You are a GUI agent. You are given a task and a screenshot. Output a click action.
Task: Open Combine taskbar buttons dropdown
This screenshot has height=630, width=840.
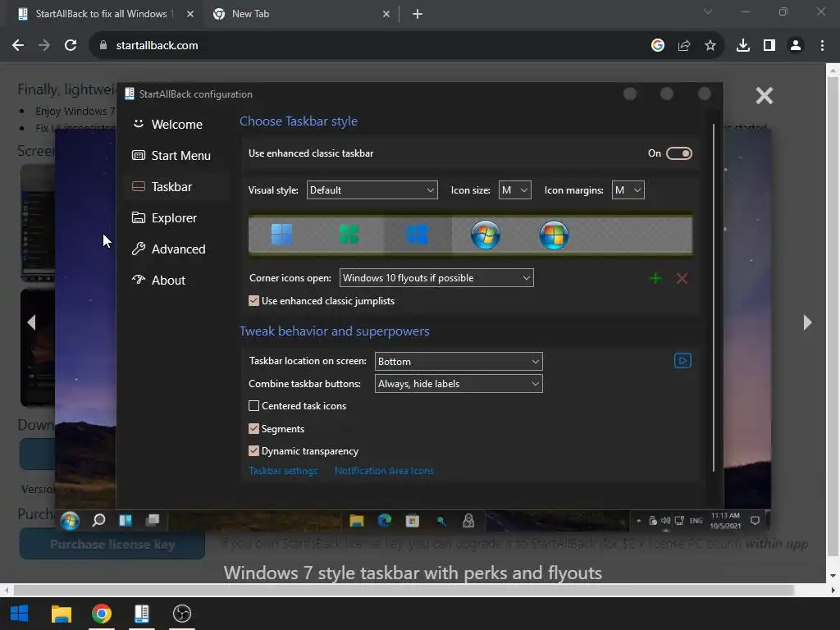(x=459, y=384)
